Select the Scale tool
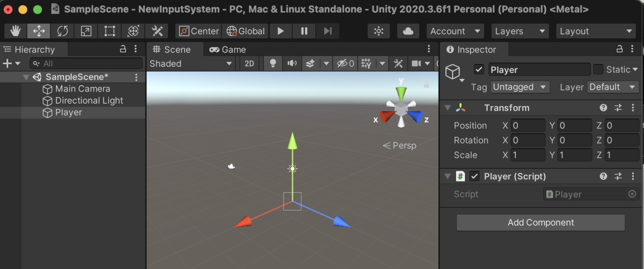 tap(85, 31)
